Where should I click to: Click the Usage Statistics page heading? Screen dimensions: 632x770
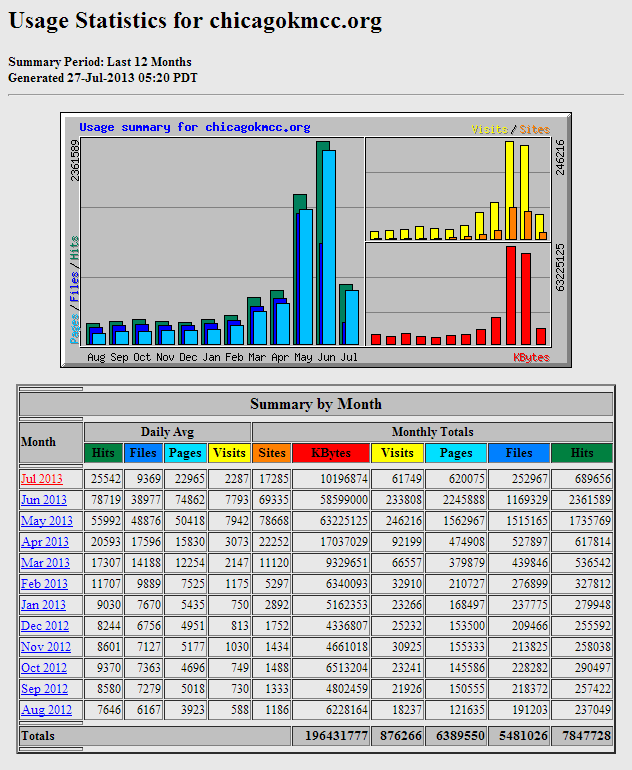(x=195, y=21)
